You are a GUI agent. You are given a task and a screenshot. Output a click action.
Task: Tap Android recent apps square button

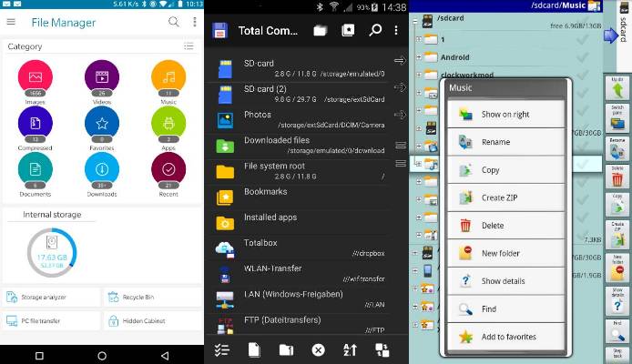pyautogui.click(x=39, y=356)
